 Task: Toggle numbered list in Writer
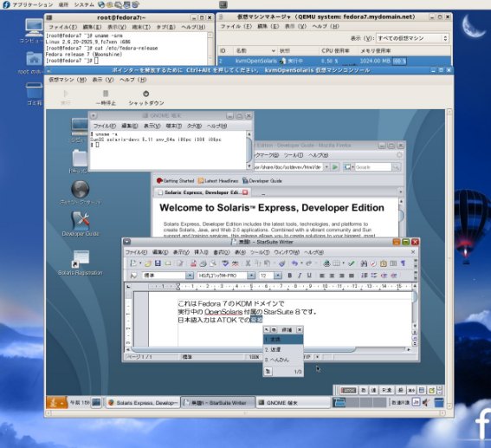click(365, 276)
